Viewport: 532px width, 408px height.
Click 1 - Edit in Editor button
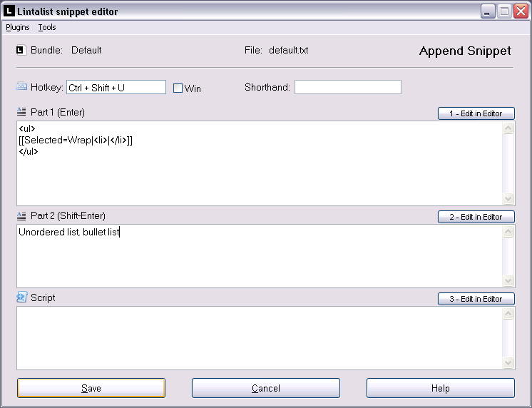point(476,113)
